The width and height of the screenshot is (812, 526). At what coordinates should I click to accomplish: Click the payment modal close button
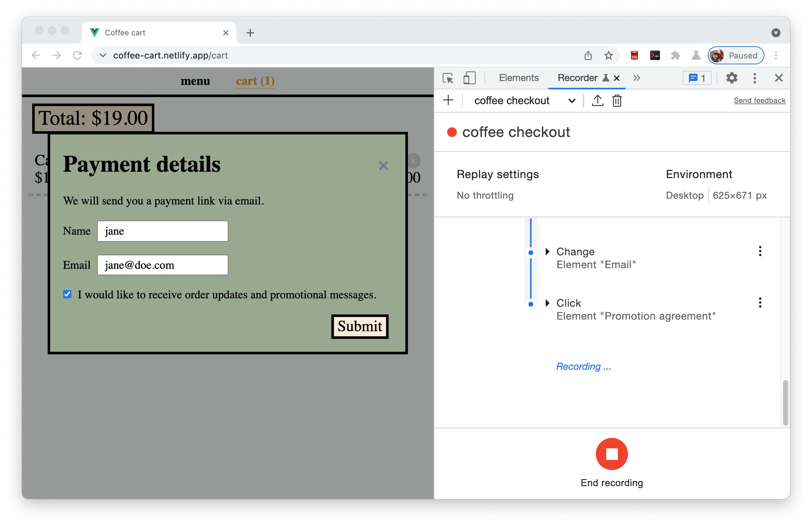click(383, 165)
